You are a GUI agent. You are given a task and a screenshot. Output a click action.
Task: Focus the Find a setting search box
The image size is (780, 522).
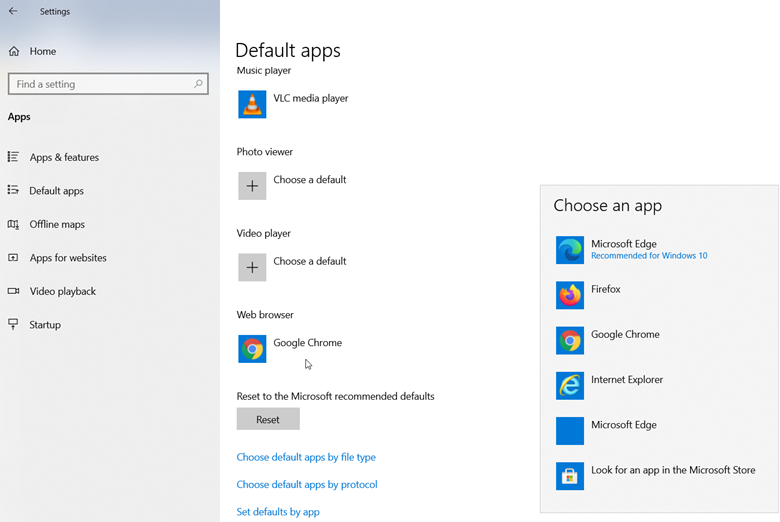pos(98,84)
